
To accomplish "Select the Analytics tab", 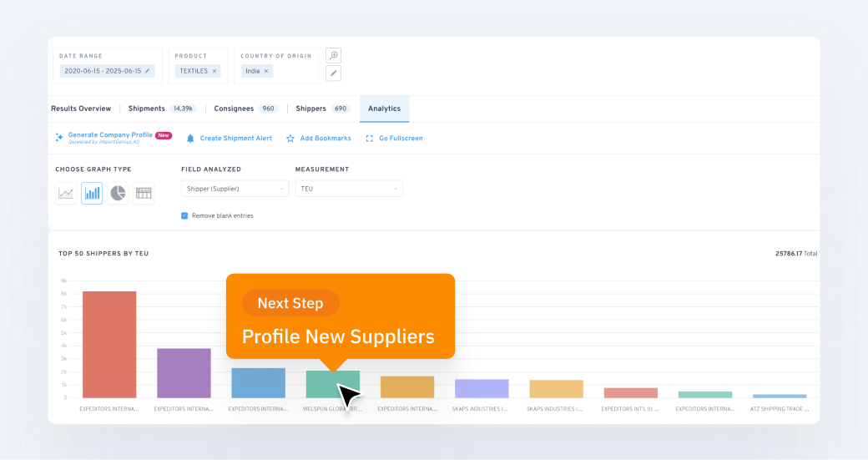I will tap(384, 109).
